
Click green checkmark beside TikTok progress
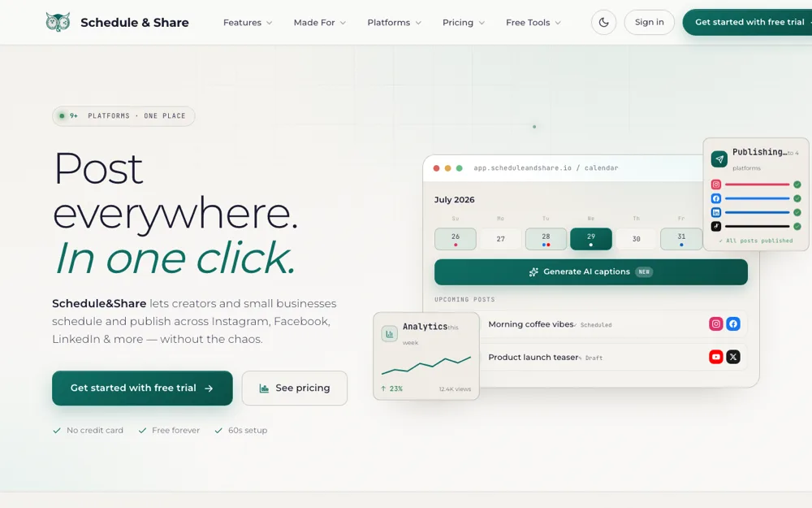tap(797, 227)
